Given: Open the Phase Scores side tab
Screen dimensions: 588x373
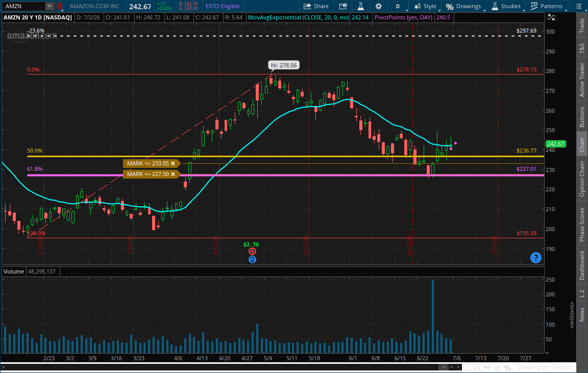Looking at the screenshot, I should (x=582, y=224).
